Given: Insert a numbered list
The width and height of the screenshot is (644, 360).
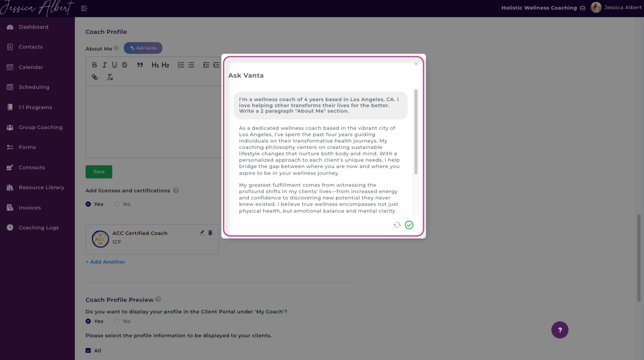Looking at the screenshot, I should (181, 65).
